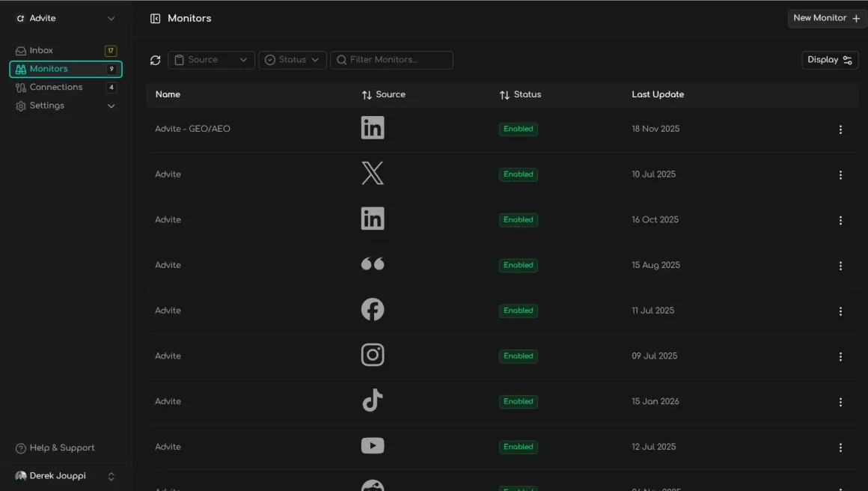Click the X (Twitter) source icon
Viewport: 868px width, 491px height.
point(373,173)
